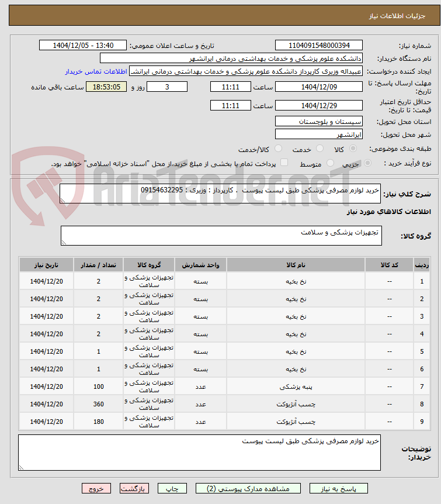This screenshot has width=441, height=504.
Task: Click چسب آنژیوکت in row 8
Action: point(296,404)
